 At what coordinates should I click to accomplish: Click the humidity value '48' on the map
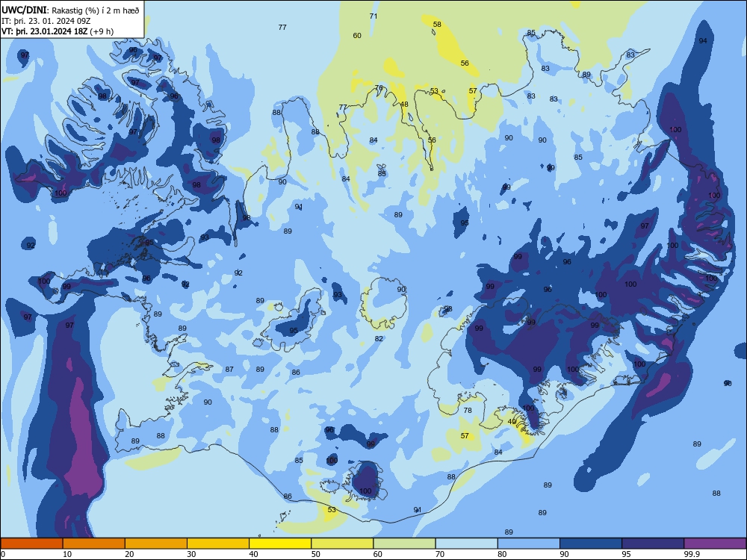(x=404, y=105)
